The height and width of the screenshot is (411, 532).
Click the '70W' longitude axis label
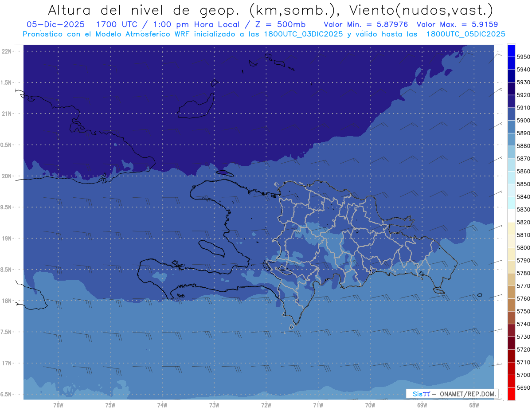370,405
